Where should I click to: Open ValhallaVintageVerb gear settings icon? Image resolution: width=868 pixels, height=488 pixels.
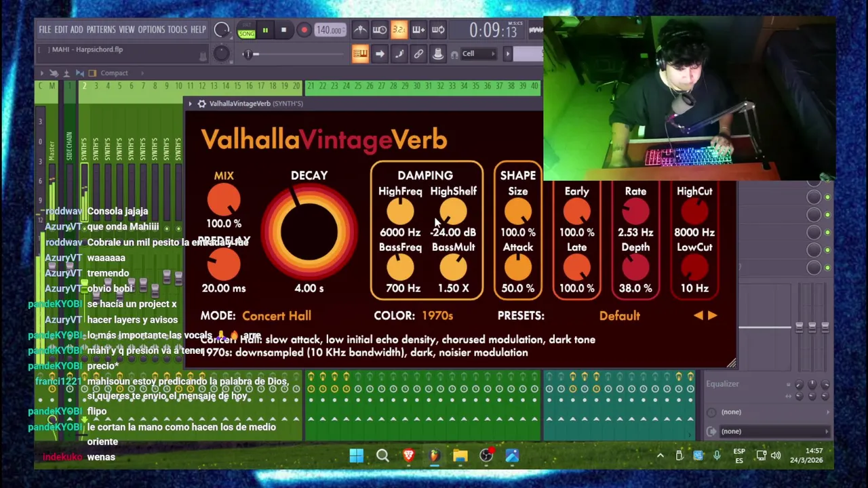tap(202, 104)
